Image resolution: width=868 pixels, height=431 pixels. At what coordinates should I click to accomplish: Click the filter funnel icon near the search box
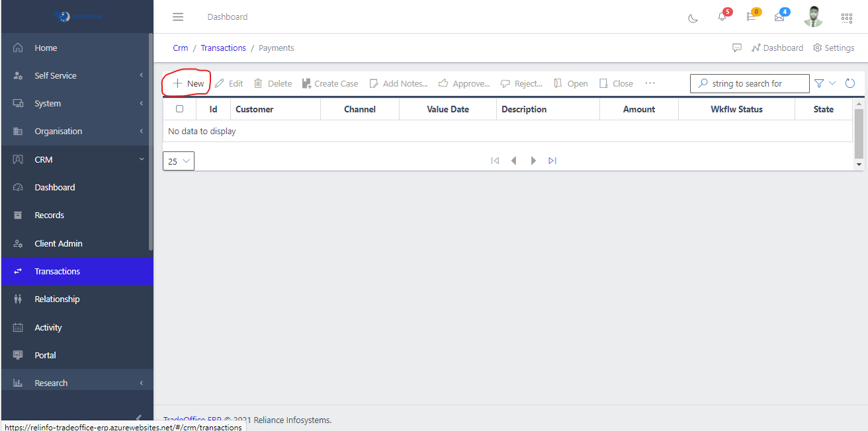819,83
